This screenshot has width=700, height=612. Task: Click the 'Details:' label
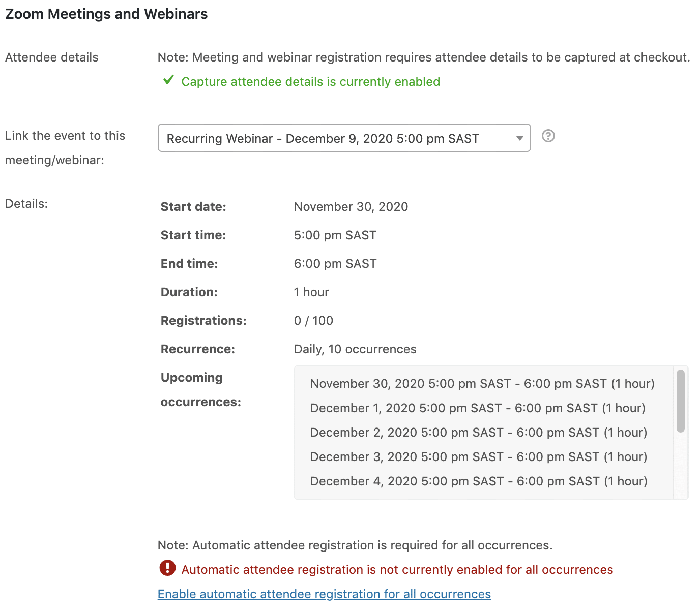26,204
